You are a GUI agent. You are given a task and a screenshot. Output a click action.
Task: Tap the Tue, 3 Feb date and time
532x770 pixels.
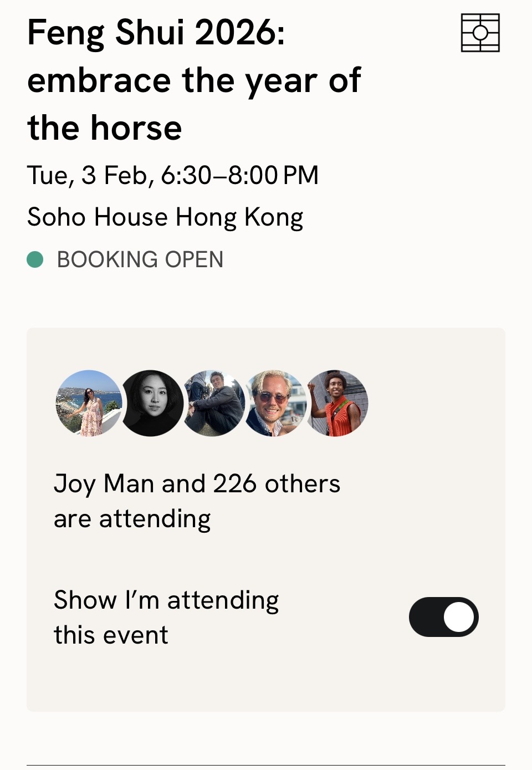(173, 176)
